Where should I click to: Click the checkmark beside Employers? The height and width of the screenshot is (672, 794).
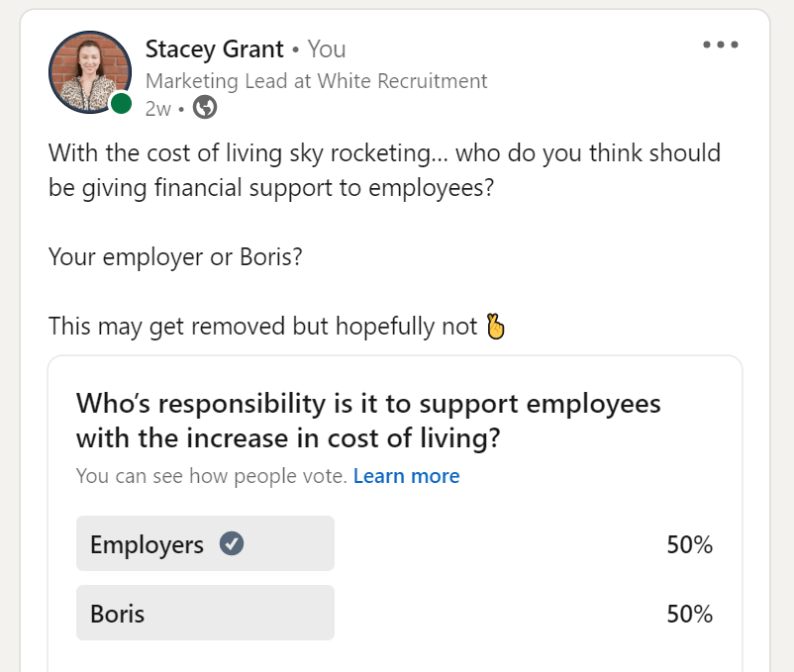[x=232, y=544]
